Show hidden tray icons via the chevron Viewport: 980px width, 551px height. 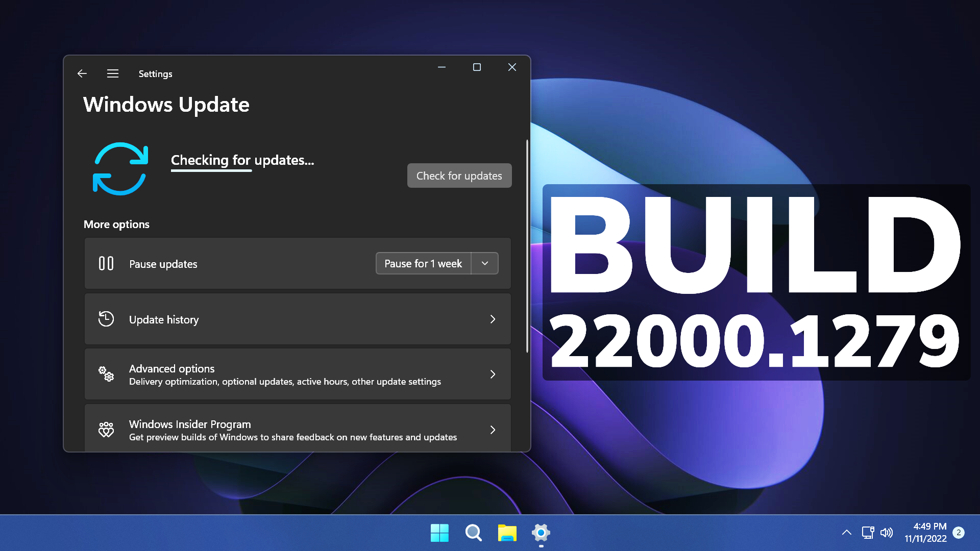pos(846,533)
